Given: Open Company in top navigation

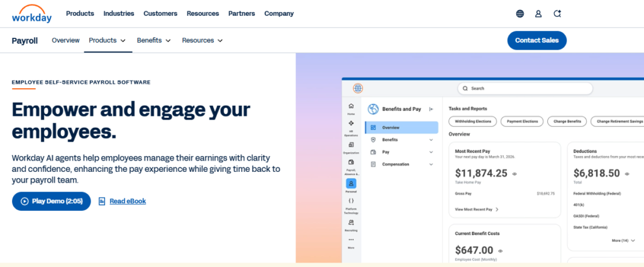Looking at the screenshot, I should [x=279, y=14].
